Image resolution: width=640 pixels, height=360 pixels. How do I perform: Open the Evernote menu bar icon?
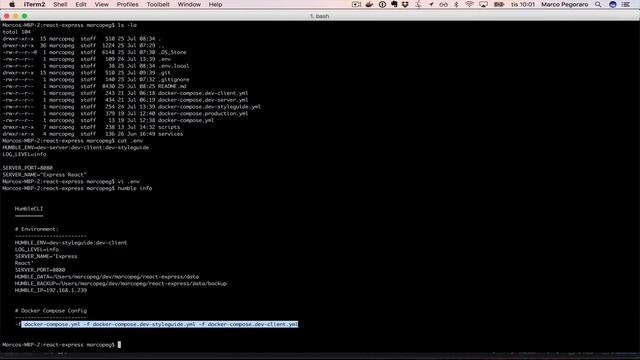click(x=394, y=4)
